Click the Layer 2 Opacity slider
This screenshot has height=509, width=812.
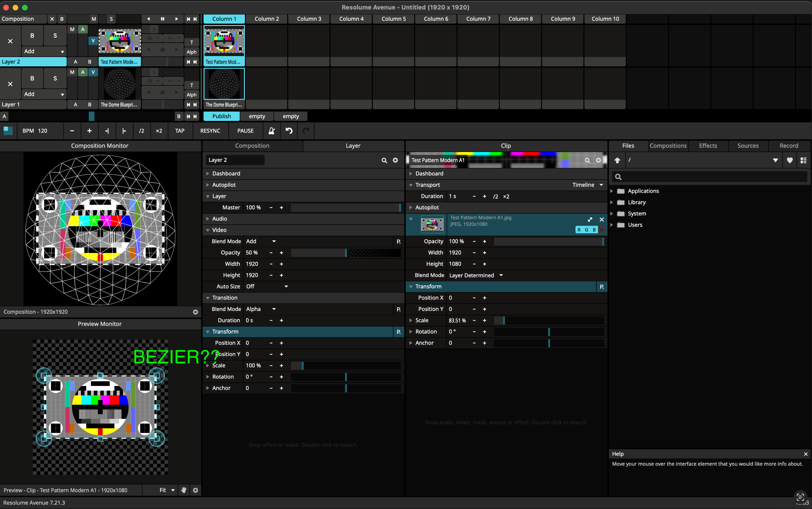tap(346, 253)
